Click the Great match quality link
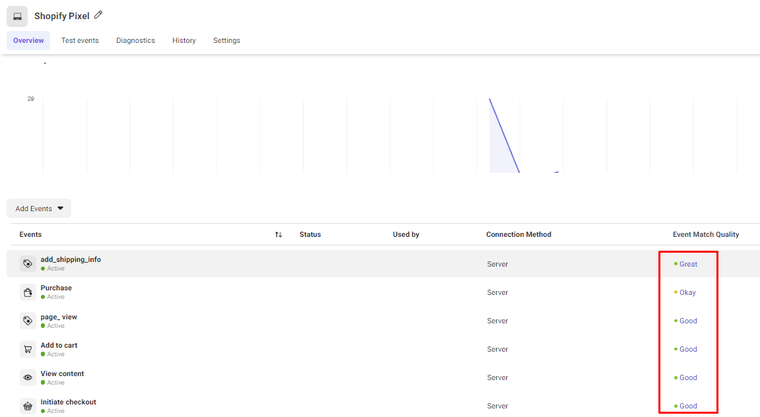The height and width of the screenshot is (417, 760). tap(688, 264)
